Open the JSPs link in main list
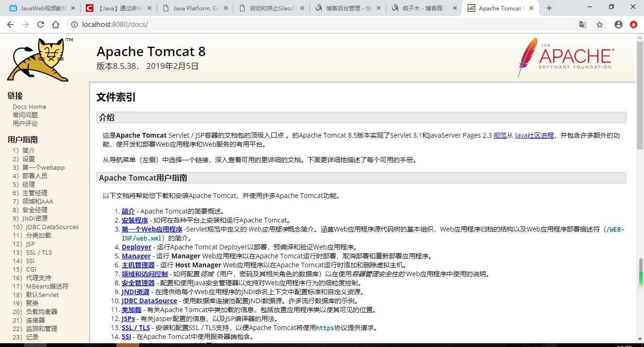This screenshot has width=644, height=347. [128, 319]
